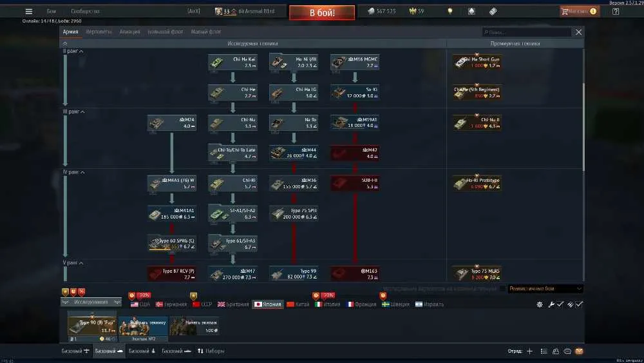Switch to the Вертолёты tab
Viewport: 644px width, 363px height.
click(x=99, y=32)
